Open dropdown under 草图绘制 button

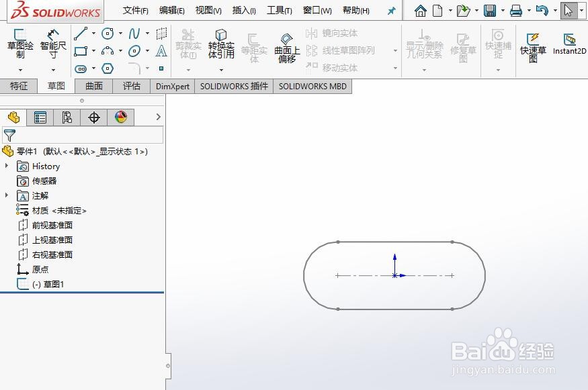click(20, 70)
